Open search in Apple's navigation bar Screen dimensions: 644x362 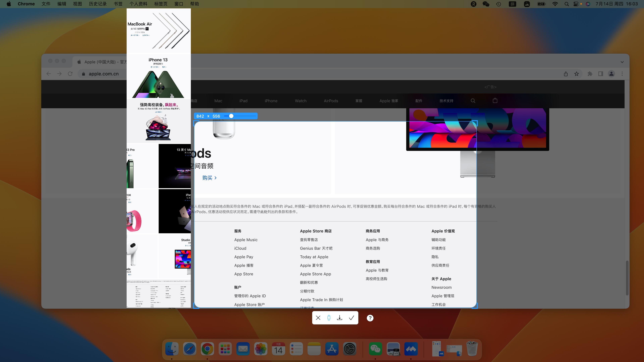pos(473,101)
